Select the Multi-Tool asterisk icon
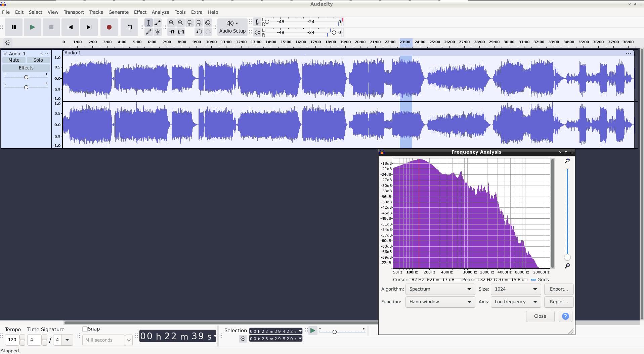Viewport: 644px width, 354px height. pos(158,32)
